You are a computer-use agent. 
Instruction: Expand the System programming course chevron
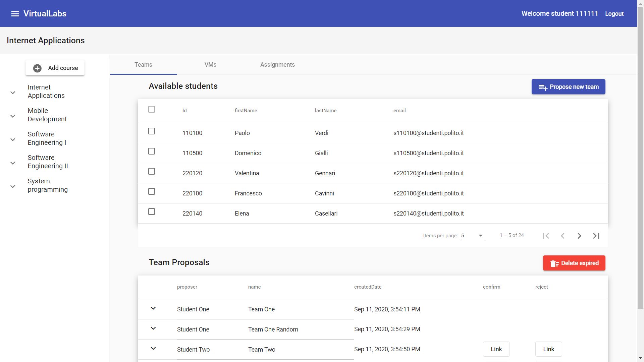(13, 186)
